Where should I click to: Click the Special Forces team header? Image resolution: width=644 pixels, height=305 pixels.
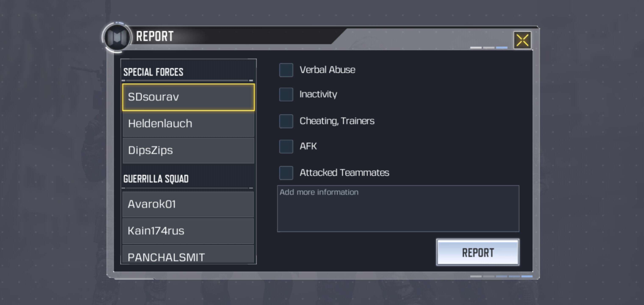coord(153,72)
